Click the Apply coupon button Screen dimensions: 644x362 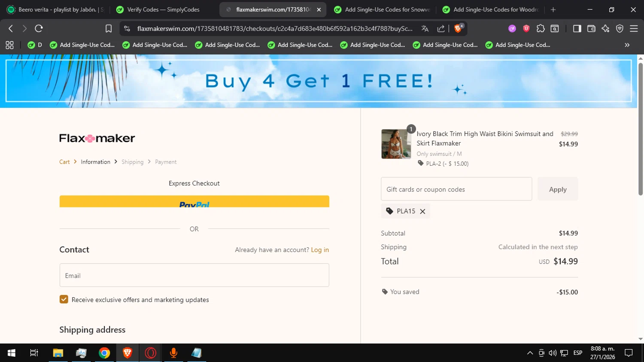coord(558,189)
